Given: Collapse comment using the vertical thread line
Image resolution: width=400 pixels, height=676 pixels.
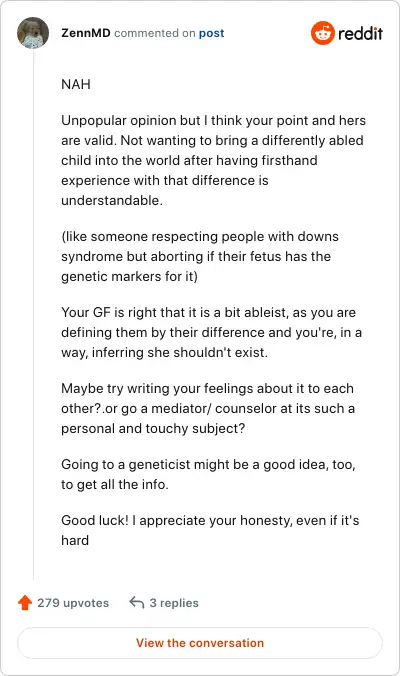Looking at the screenshot, I should (x=33, y=314).
